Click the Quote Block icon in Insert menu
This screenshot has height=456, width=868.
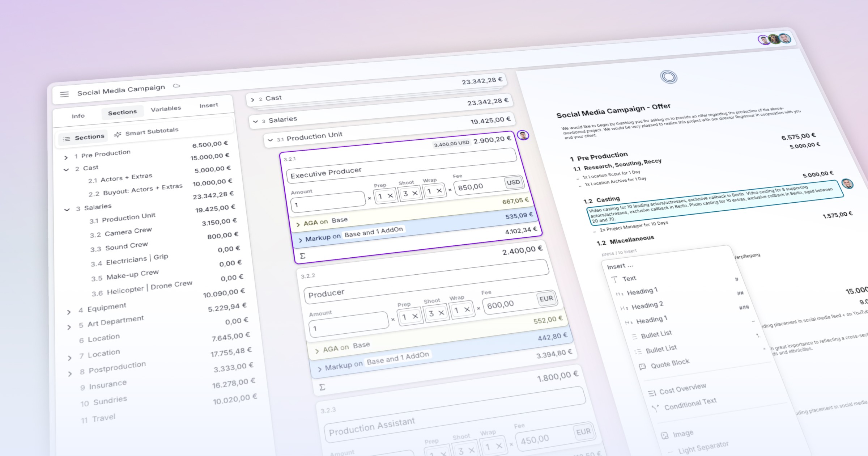point(642,367)
